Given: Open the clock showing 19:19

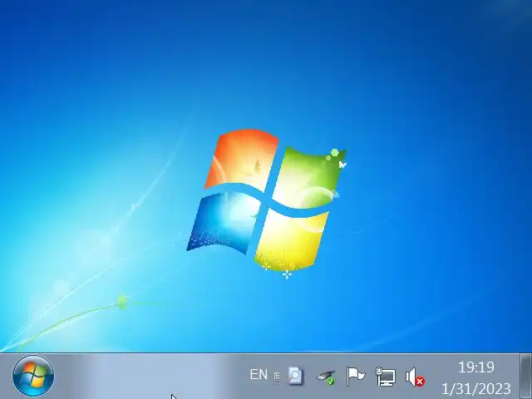Looking at the screenshot, I should pos(476,367).
